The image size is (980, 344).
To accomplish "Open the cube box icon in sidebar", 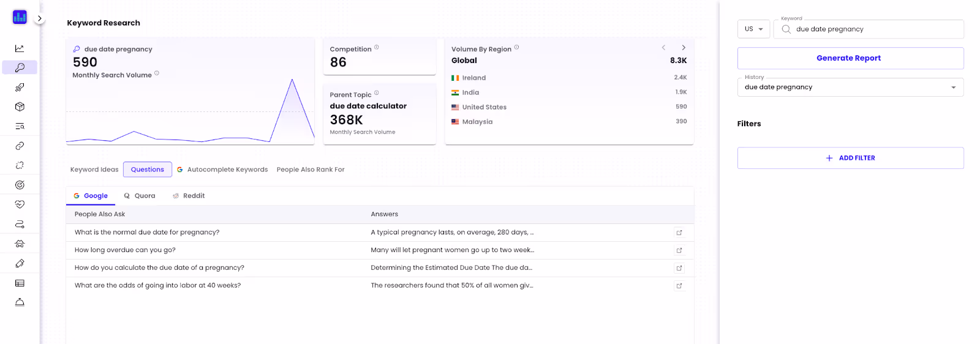I will 20,107.
